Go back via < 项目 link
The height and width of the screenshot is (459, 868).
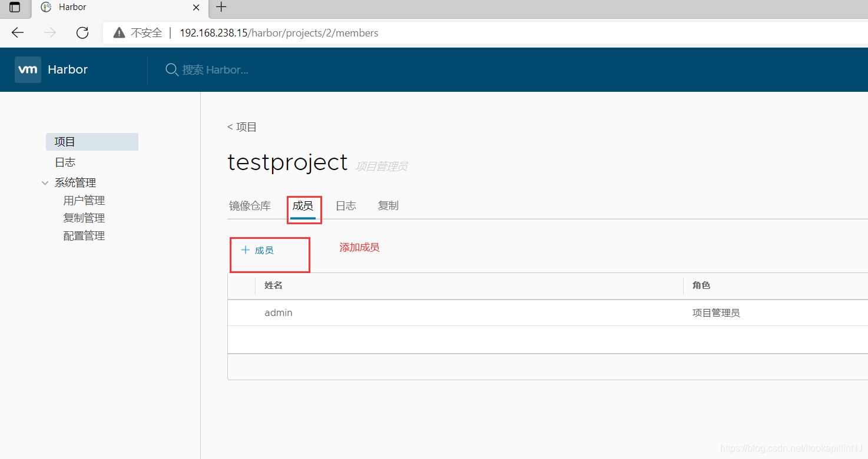tap(242, 127)
